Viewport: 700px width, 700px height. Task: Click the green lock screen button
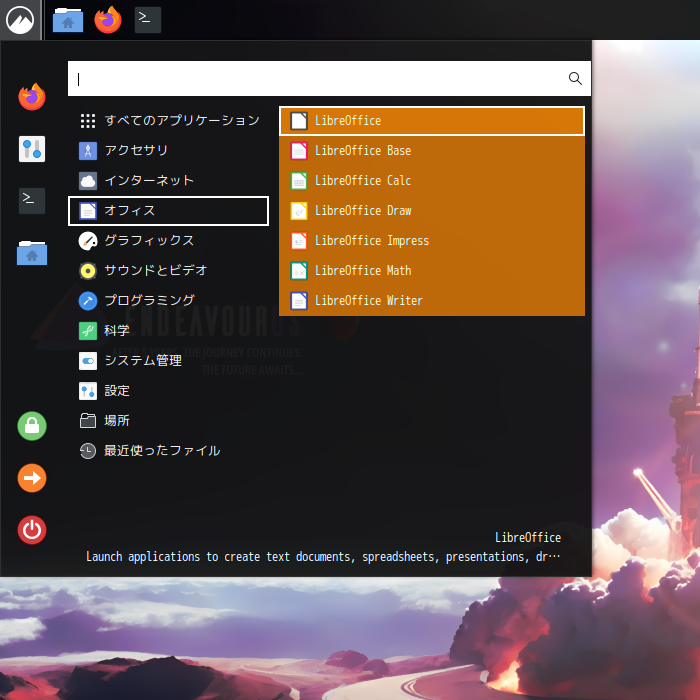[32, 426]
